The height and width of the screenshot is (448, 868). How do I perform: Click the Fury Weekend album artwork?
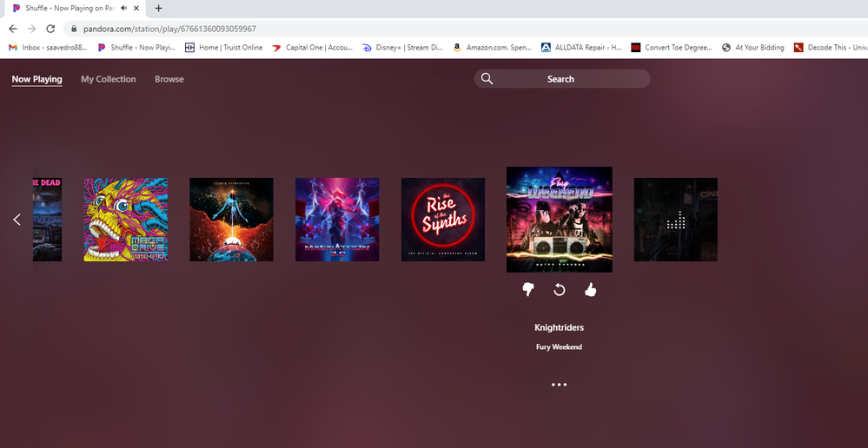(x=560, y=220)
